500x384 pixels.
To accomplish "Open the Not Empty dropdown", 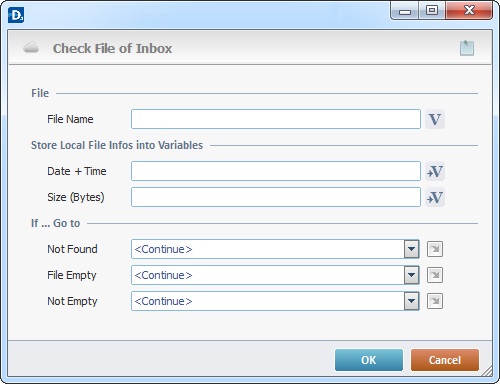I will coord(411,301).
